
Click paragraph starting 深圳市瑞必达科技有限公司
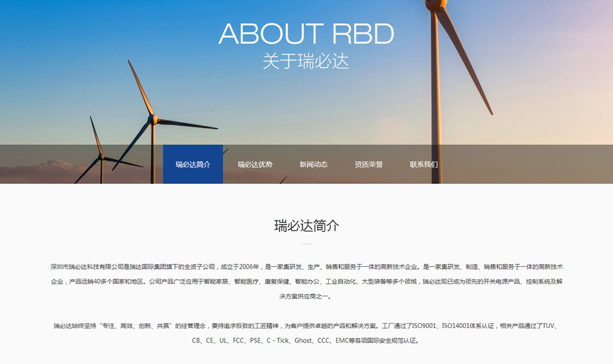306,281
